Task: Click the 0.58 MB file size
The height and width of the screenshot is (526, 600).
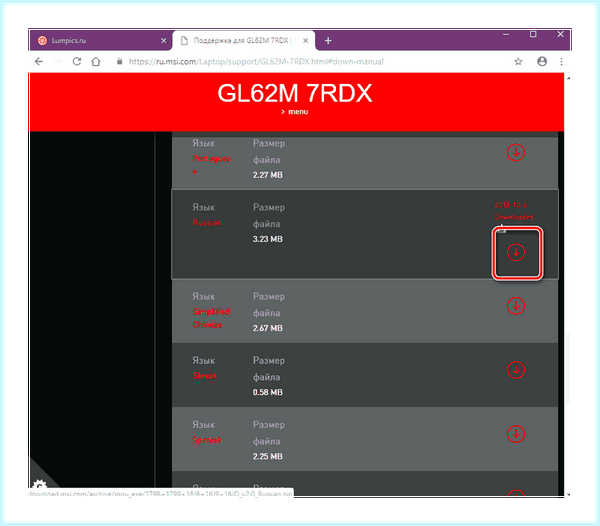Action: (267, 392)
